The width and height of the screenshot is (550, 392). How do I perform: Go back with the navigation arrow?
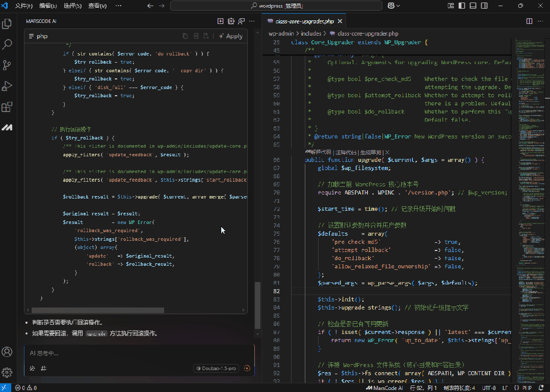click(150, 6)
